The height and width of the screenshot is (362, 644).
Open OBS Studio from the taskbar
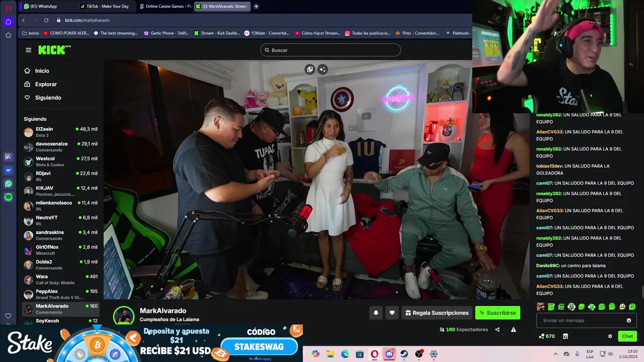click(419, 354)
